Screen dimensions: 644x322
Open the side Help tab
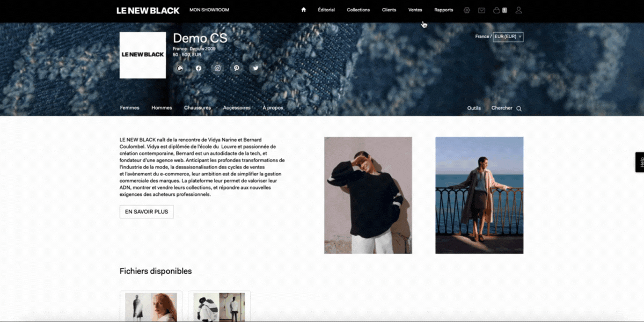tap(640, 162)
